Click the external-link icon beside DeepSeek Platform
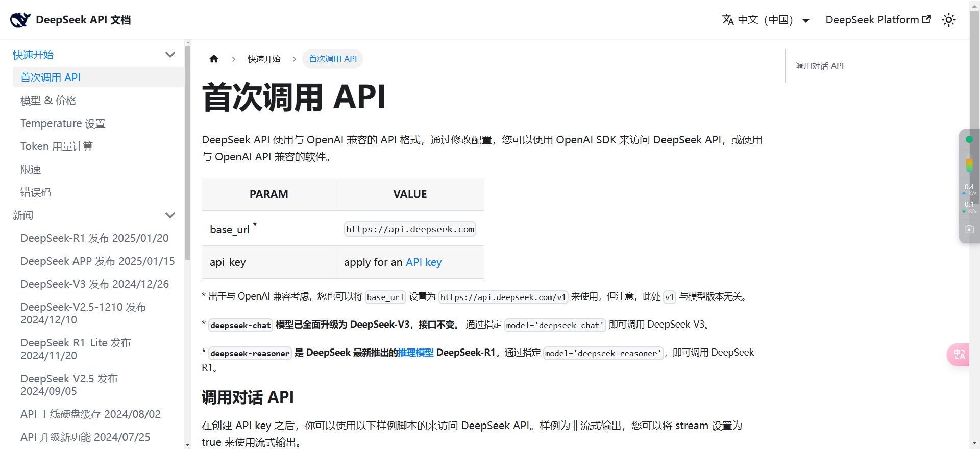980x449 pixels. pyautogui.click(x=926, y=19)
